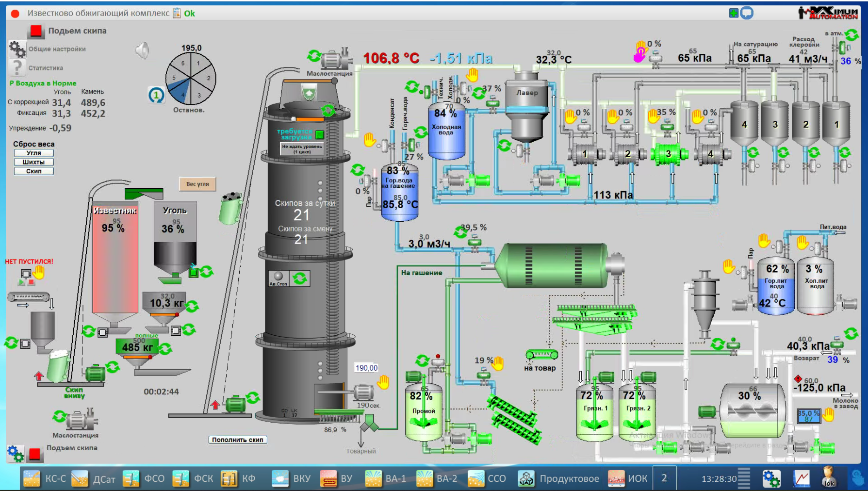Select ball mill number 3 (green)
The height and width of the screenshot is (491, 868).
[668, 154]
